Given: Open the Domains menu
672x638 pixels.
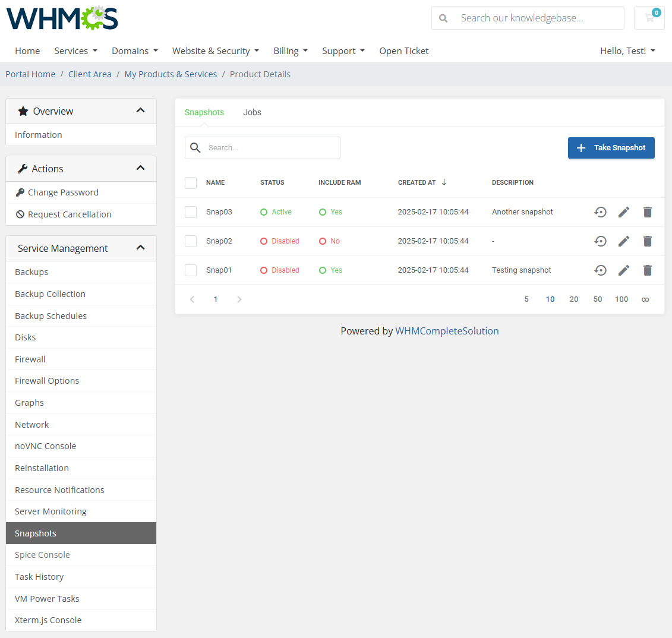Looking at the screenshot, I should pos(134,51).
